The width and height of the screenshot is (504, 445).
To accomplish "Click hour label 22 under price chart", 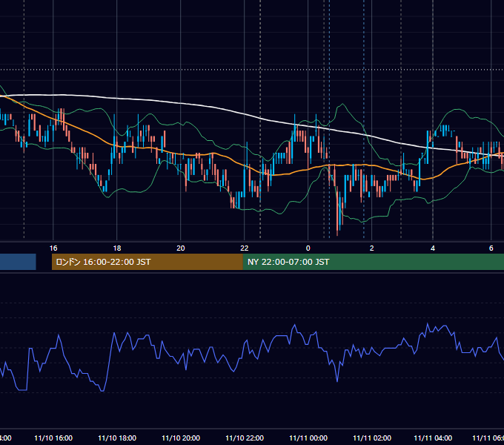I will pos(245,248).
